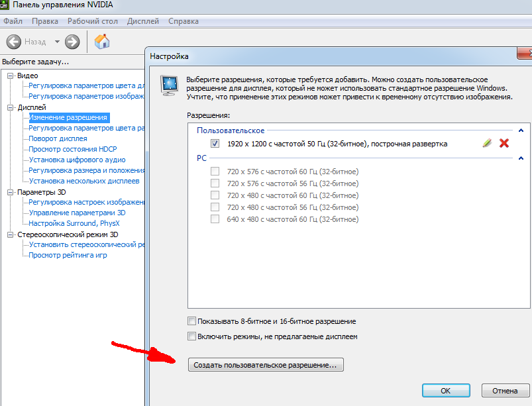Select Поворот дисплея in the task tree
This screenshot has height=406, width=532.
[58, 138]
